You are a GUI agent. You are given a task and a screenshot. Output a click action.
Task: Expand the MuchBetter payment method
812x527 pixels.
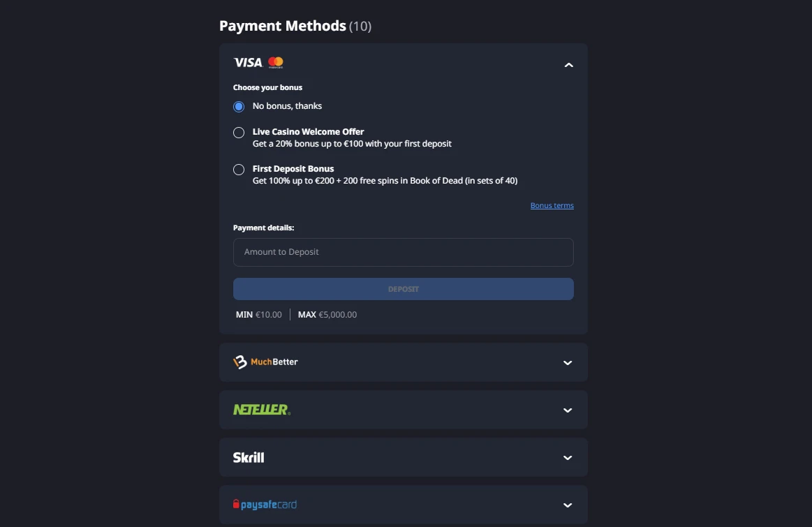click(x=568, y=363)
